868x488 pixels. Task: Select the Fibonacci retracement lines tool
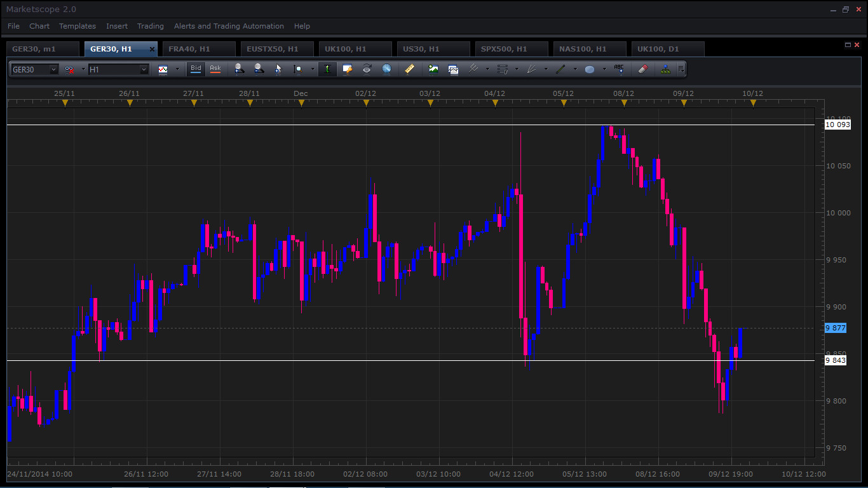click(x=503, y=69)
